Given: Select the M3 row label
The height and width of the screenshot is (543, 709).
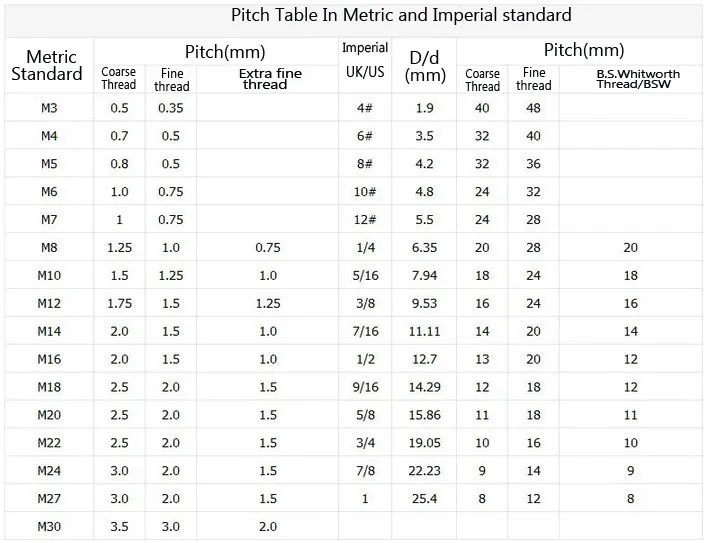Looking at the screenshot, I should [49, 108].
